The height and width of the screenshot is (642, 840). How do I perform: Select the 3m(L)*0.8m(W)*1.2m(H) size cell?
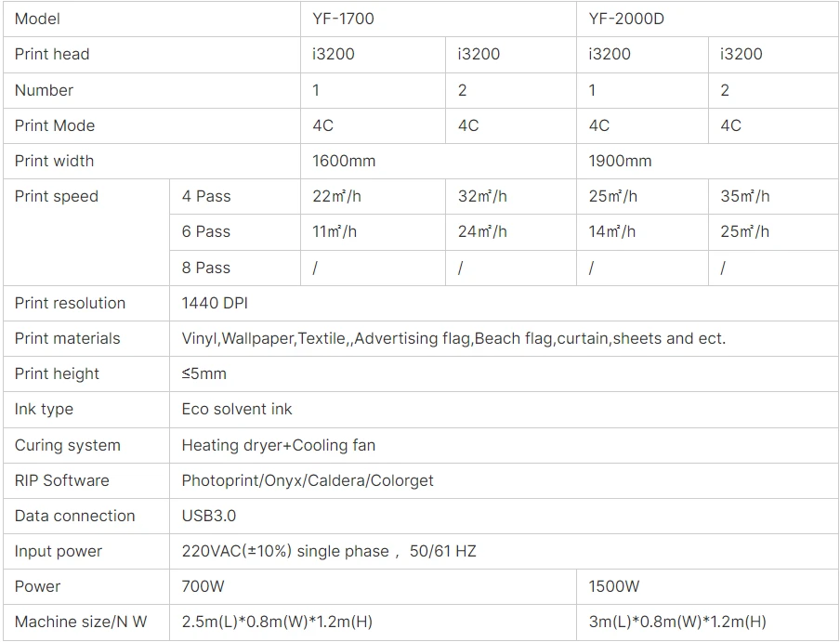708,622
